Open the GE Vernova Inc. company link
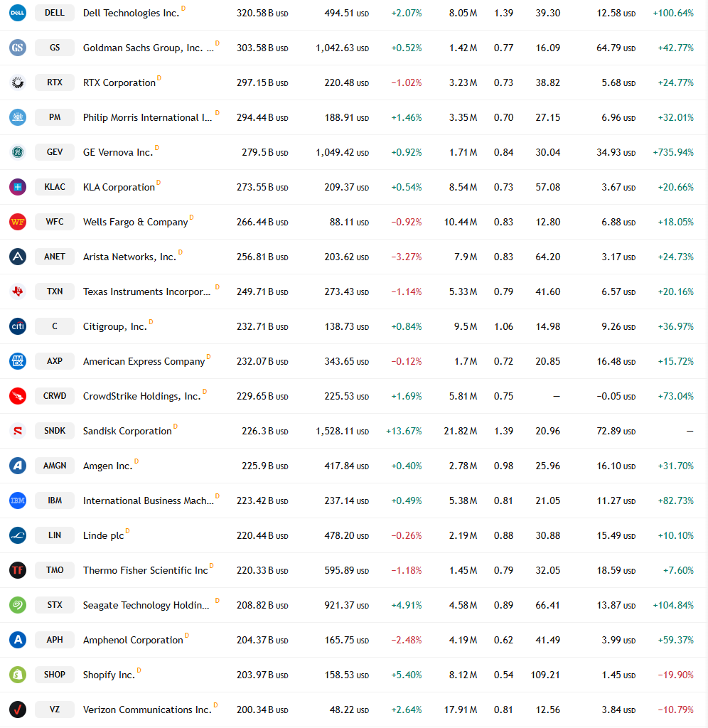The image size is (708, 728). (118, 152)
